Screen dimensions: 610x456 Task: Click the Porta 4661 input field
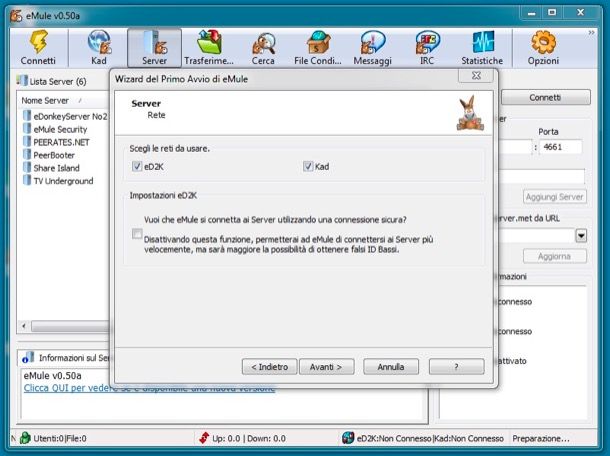pyautogui.click(x=561, y=147)
